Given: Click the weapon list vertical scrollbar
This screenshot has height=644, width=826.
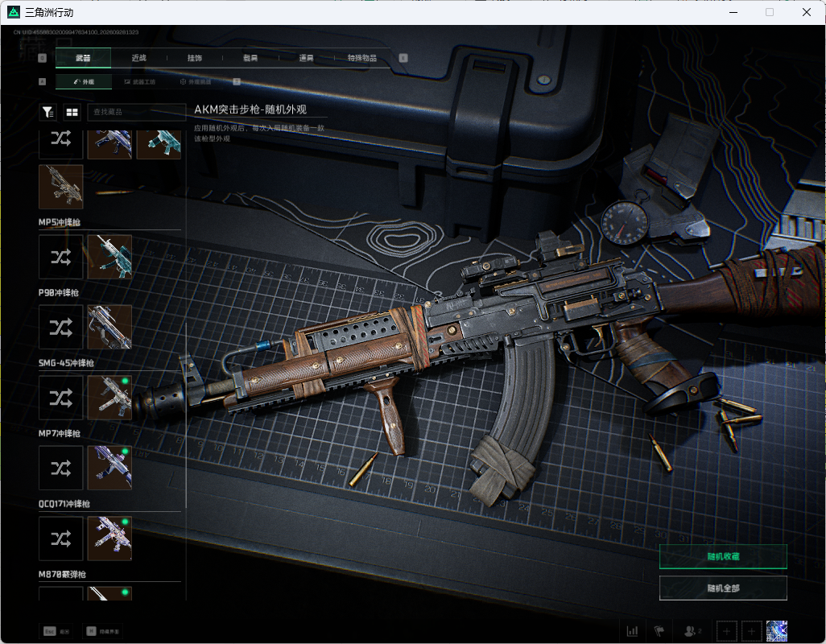Looking at the screenshot, I should pyautogui.click(x=187, y=416).
